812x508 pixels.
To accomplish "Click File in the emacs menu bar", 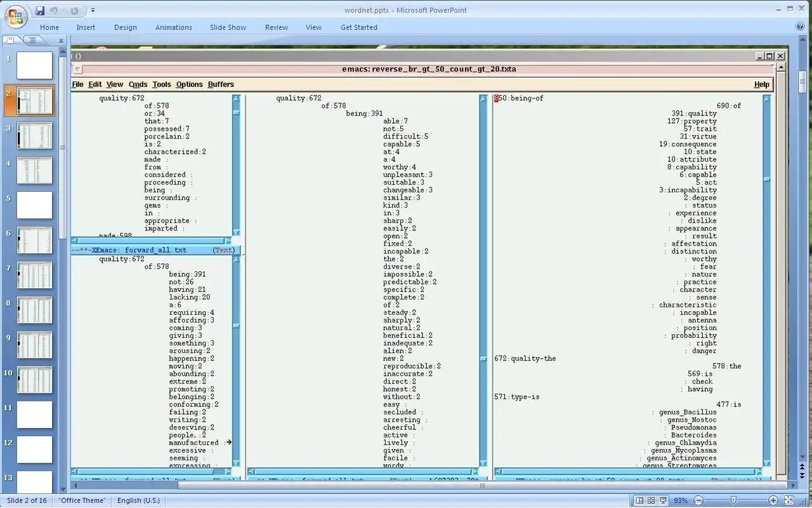I will 77,84.
